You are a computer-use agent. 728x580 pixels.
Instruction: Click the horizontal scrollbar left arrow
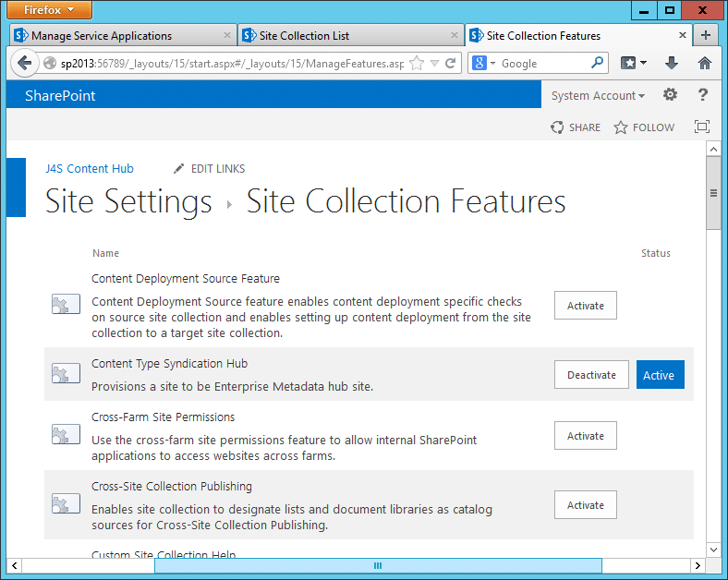point(15,565)
